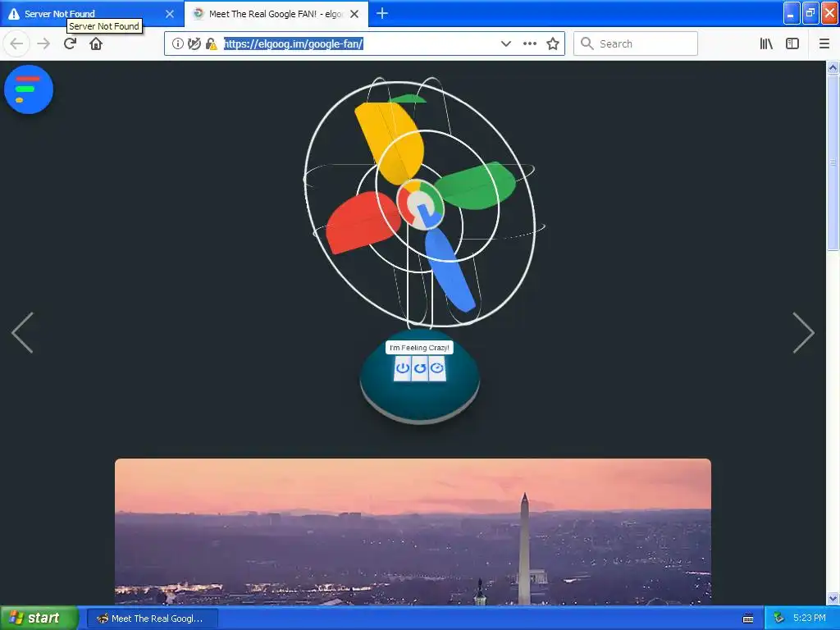The image size is (840, 630).
Task: Click the fan speed timer button
Action: tap(437, 368)
